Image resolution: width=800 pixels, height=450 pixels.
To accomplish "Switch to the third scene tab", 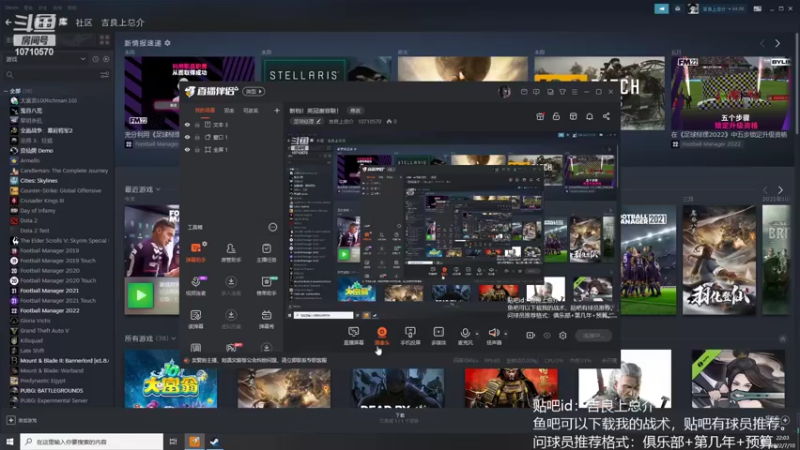I will (250, 110).
